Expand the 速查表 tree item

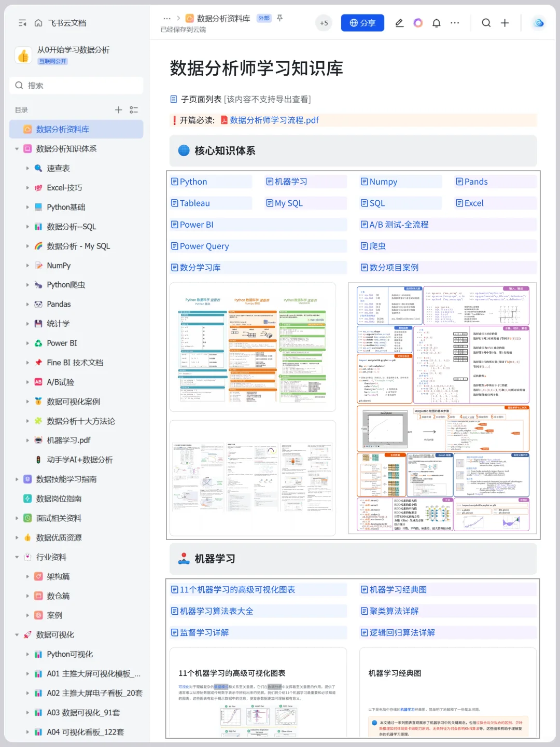click(x=27, y=168)
